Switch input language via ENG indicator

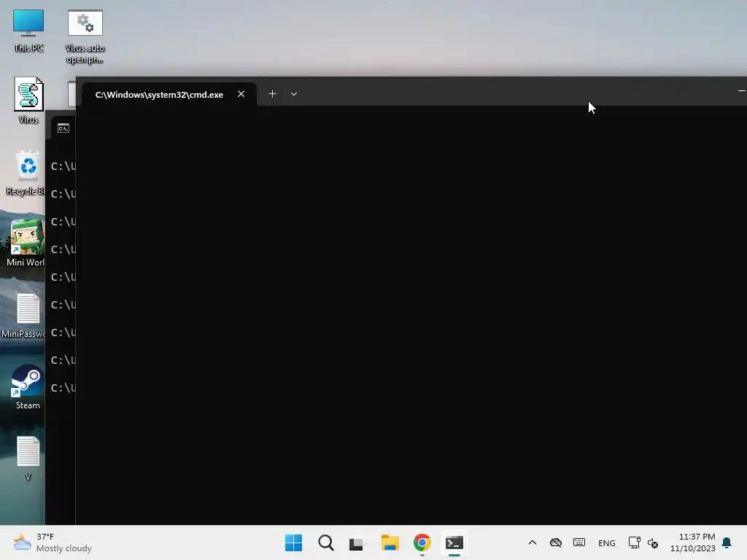tap(606, 543)
